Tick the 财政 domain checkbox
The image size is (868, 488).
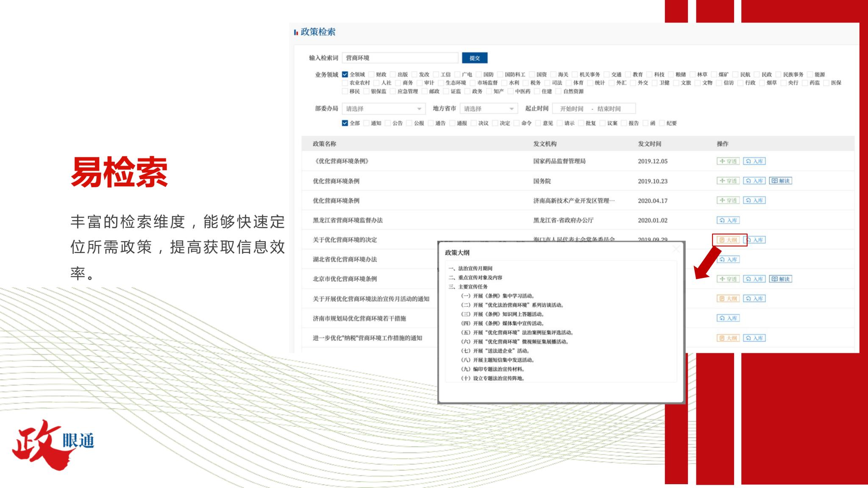click(372, 75)
